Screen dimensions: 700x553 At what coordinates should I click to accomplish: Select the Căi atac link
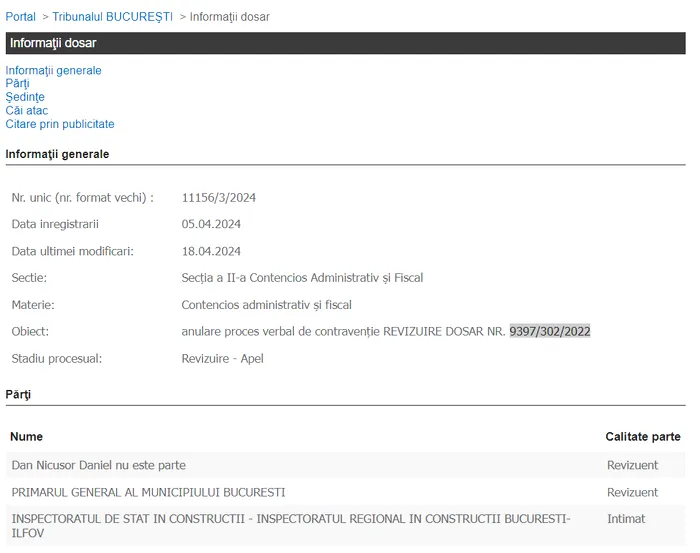click(26, 111)
